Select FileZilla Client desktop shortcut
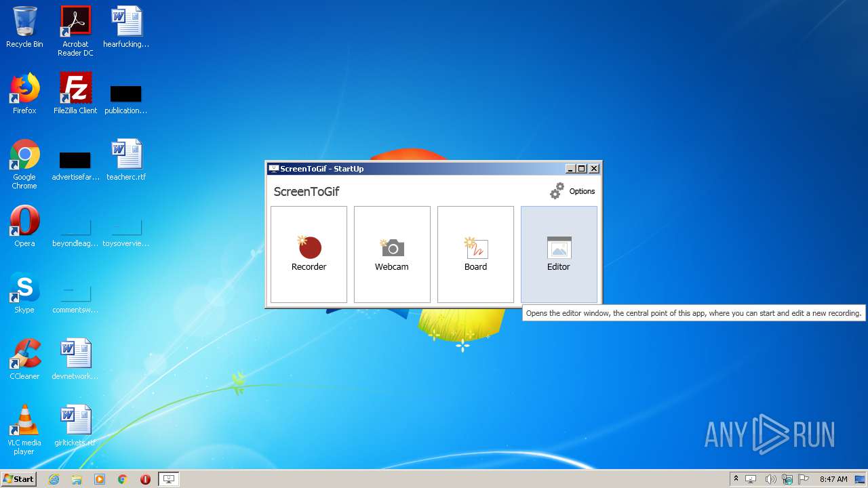Image resolution: width=868 pixels, height=488 pixels. click(75, 94)
